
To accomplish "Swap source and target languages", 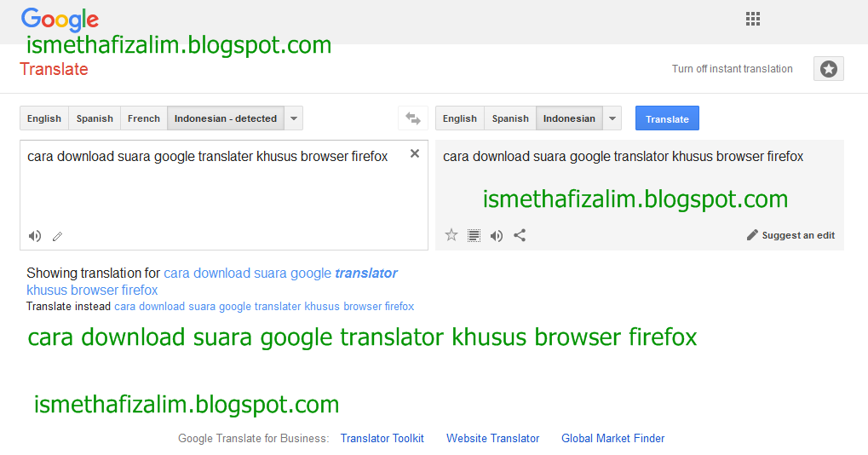I will point(413,118).
